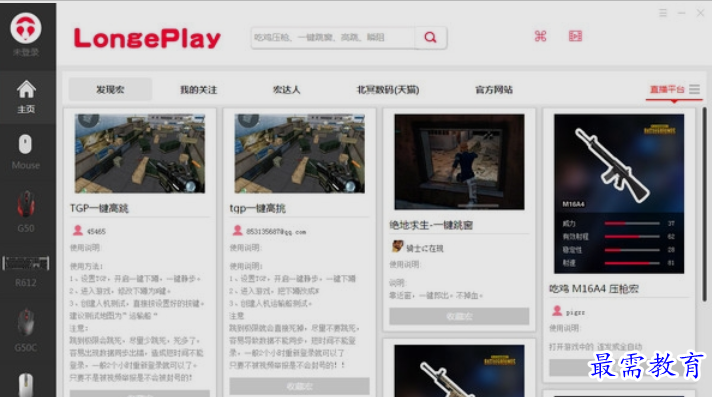Select the white mouse at sidebar bottom
Viewport: 712px width, 397px height.
point(26,384)
